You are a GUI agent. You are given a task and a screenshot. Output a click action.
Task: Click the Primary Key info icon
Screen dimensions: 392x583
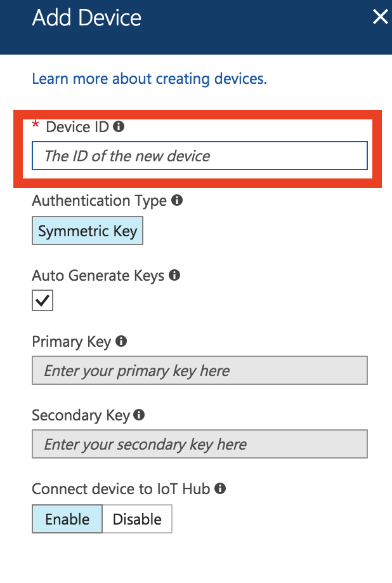coord(121,341)
